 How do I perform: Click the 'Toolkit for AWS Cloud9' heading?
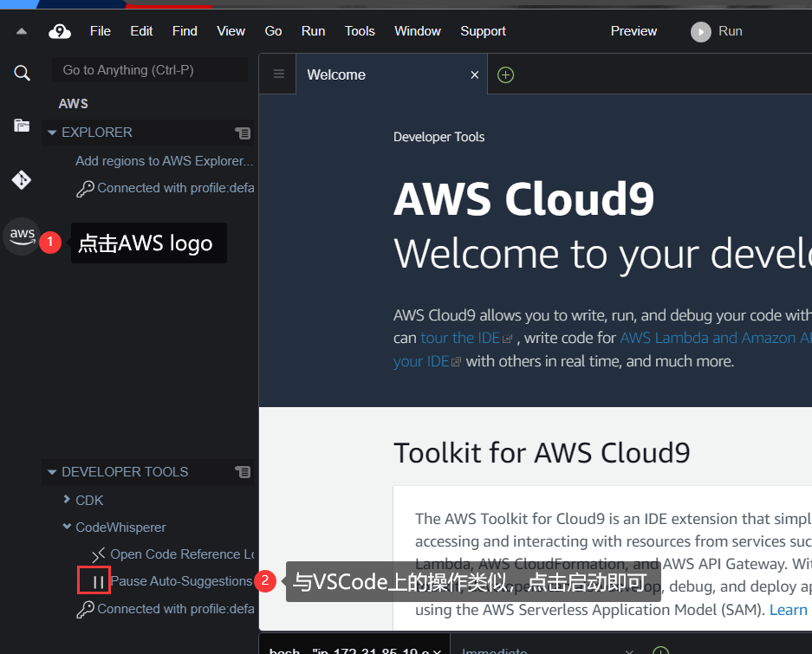(542, 453)
